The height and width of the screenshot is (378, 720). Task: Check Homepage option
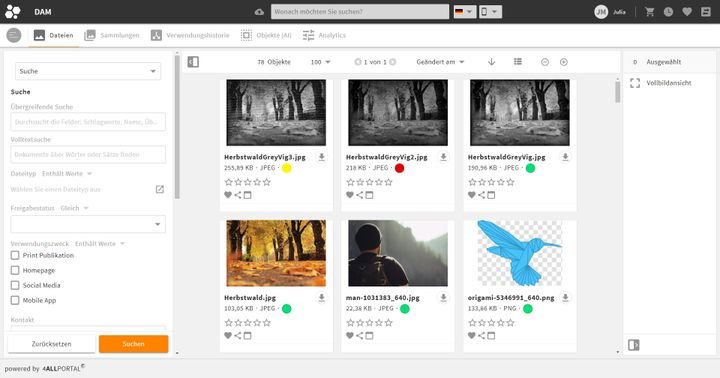(15, 271)
